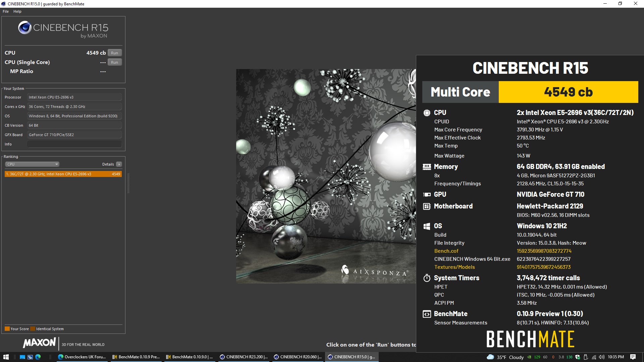Click the HWiNFO green 129 sensor value
This screenshot has width=644, height=362.
(x=537, y=357)
